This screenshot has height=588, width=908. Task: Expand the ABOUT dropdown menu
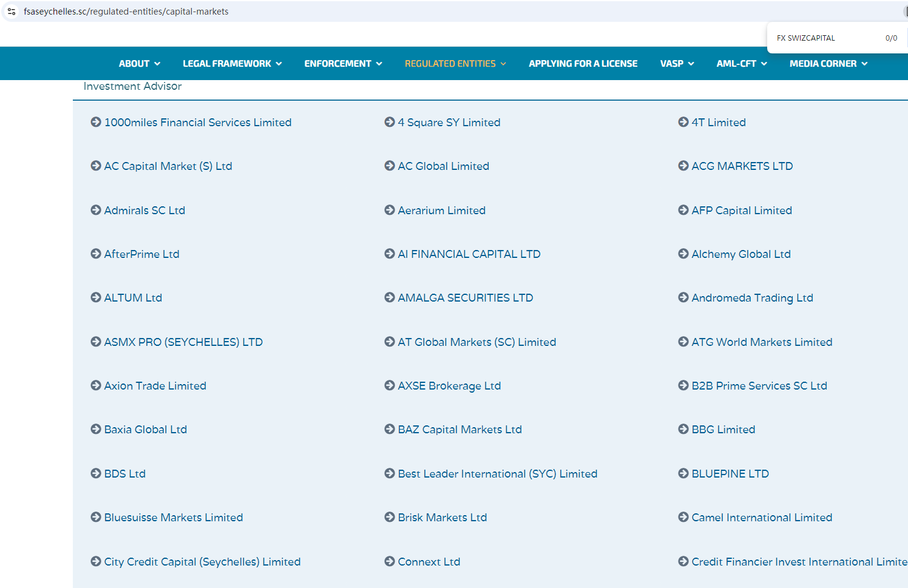pos(139,64)
